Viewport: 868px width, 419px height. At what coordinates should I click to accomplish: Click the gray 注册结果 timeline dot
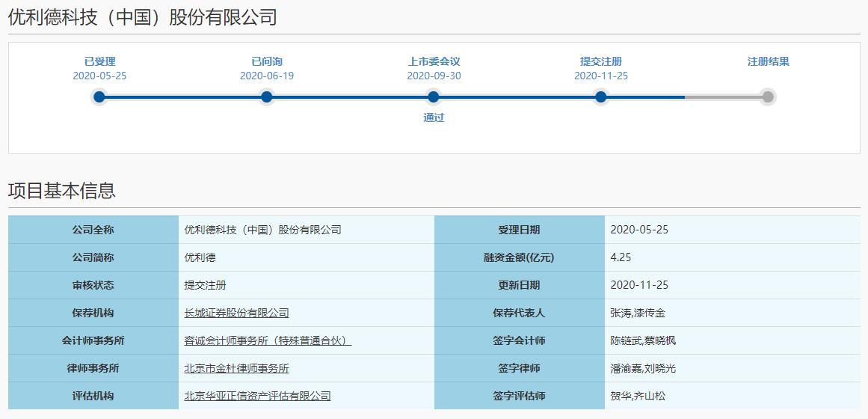768,97
